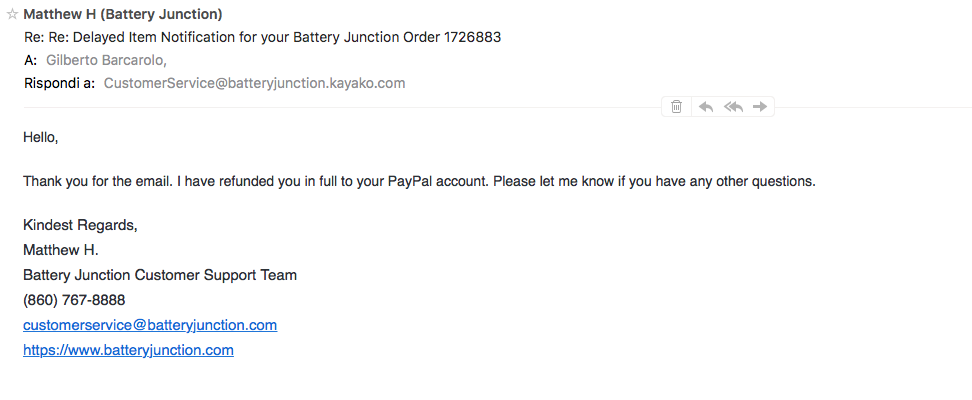Click the kayako.com reply-to address

coord(254,83)
